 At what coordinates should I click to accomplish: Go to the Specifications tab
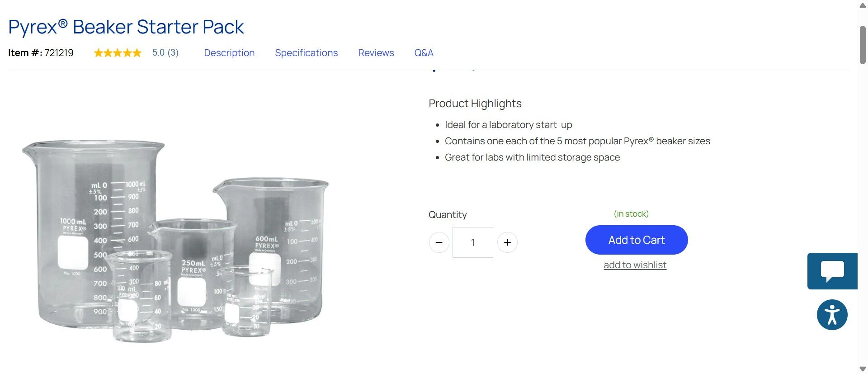307,53
